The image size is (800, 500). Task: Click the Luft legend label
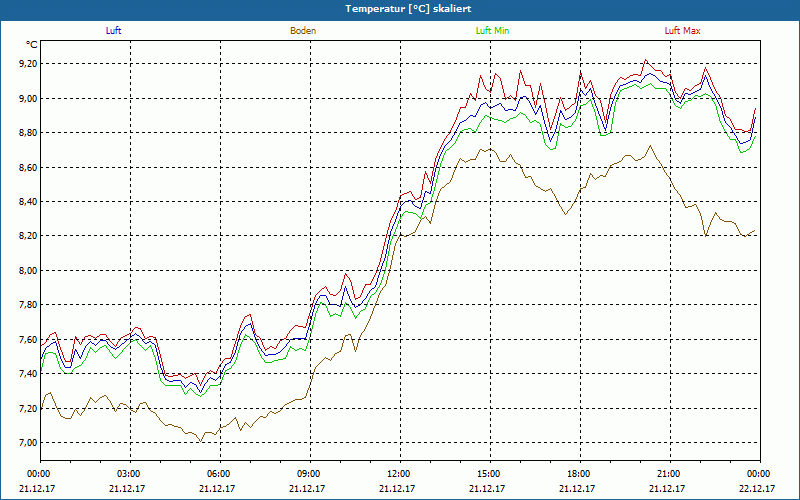pos(113,31)
